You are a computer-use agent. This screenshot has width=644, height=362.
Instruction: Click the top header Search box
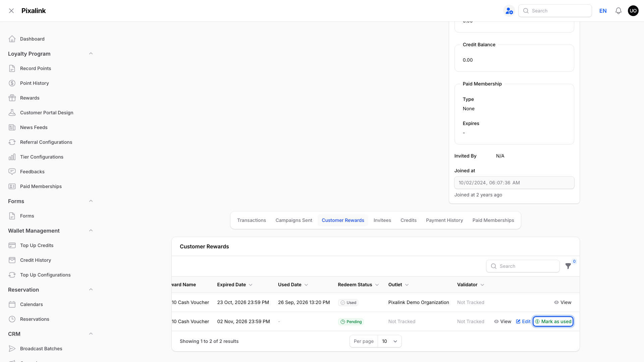pyautogui.click(x=555, y=11)
